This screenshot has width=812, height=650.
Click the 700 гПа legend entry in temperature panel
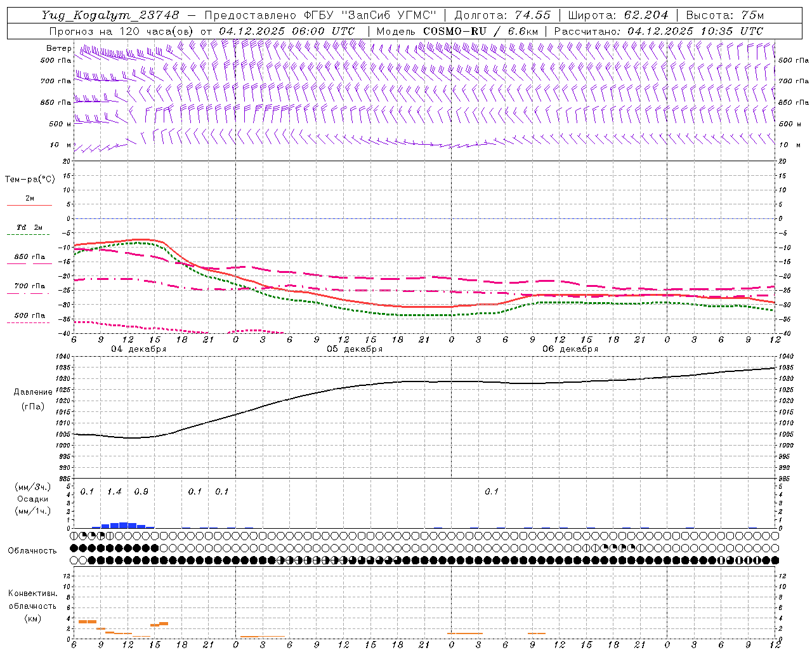[x=29, y=286]
